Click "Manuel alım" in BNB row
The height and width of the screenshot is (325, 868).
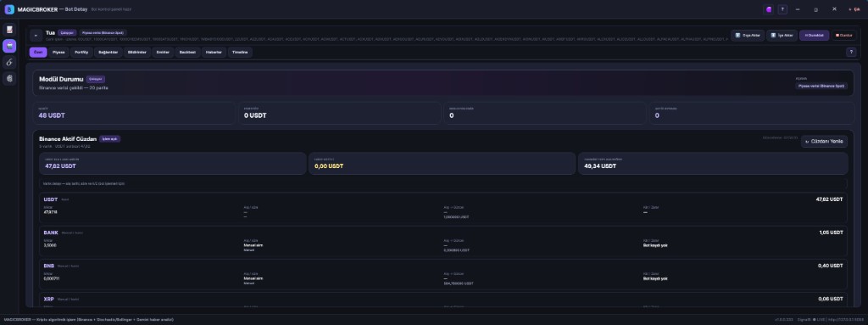pyautogui.click(x=253, y=278)
